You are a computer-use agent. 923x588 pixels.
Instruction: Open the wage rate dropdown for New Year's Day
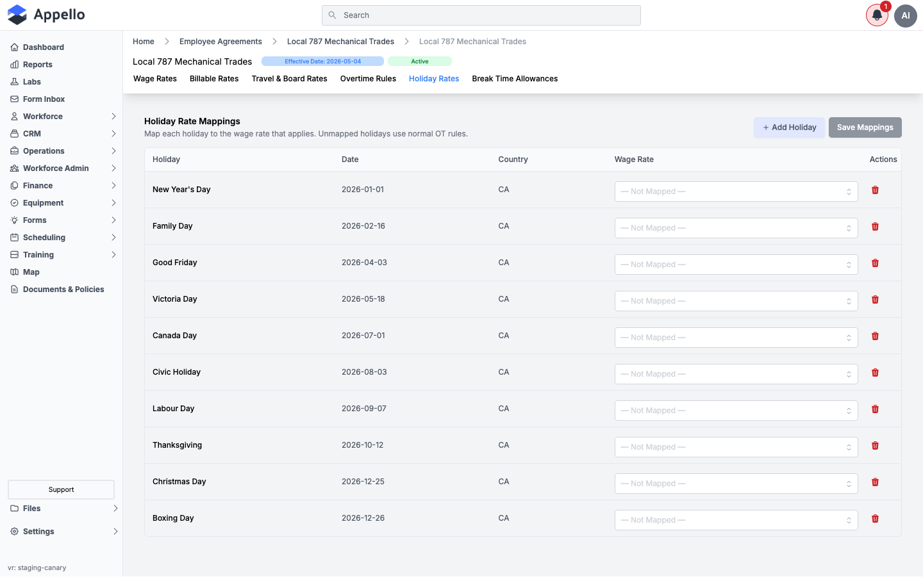click(x=736, y=192)
